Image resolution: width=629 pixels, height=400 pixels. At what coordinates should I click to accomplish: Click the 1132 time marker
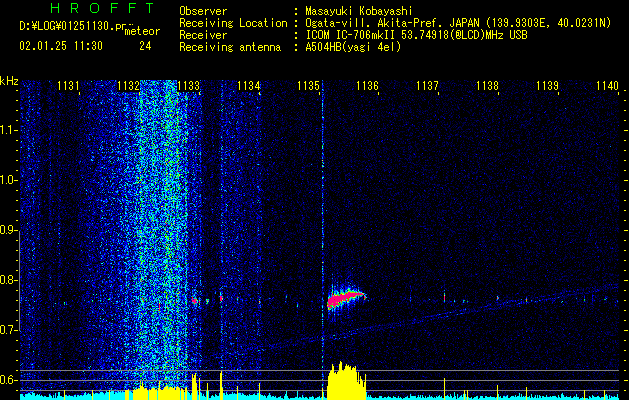(x=128, y=86)
